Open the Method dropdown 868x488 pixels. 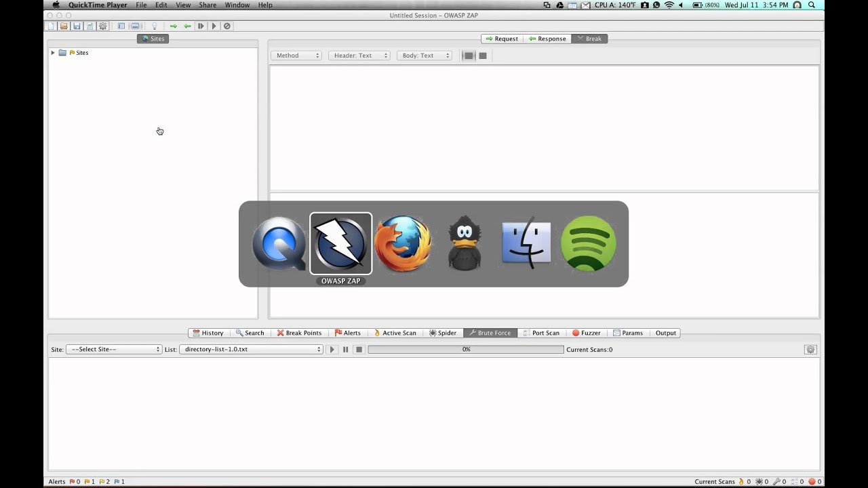[296, 56]
